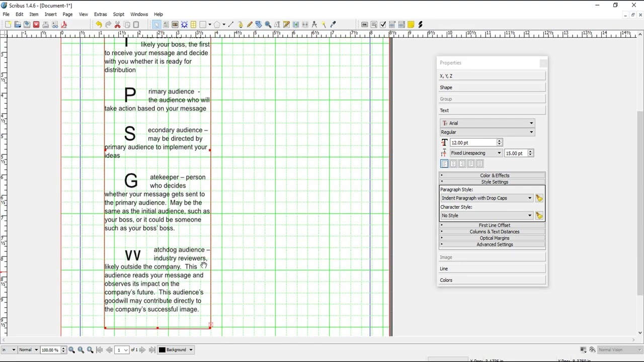
Task: Open Story Editor from toolbar
Action: [x=286, y=25]
